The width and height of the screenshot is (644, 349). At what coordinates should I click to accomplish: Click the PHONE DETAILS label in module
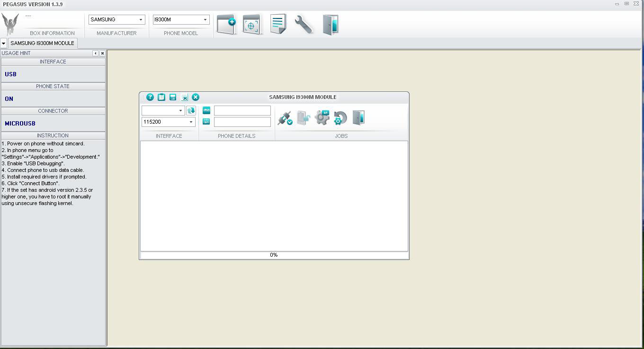pos(237,136)
